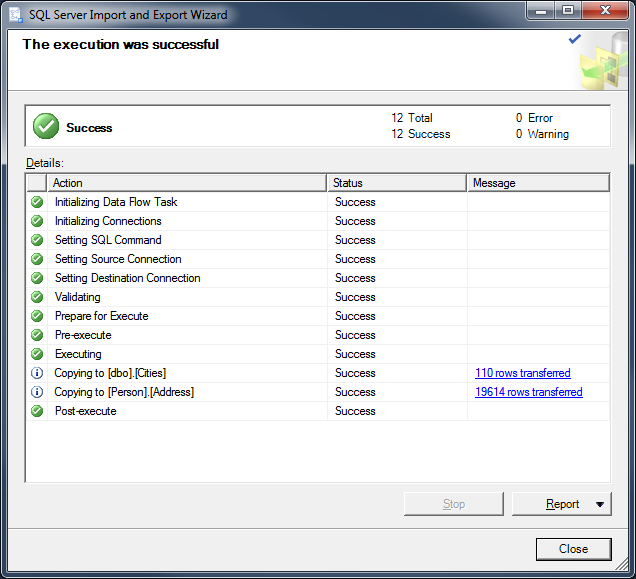Maximize the wizard window
The height and width of the screenshot is (579, 636).
coord(568,11)
